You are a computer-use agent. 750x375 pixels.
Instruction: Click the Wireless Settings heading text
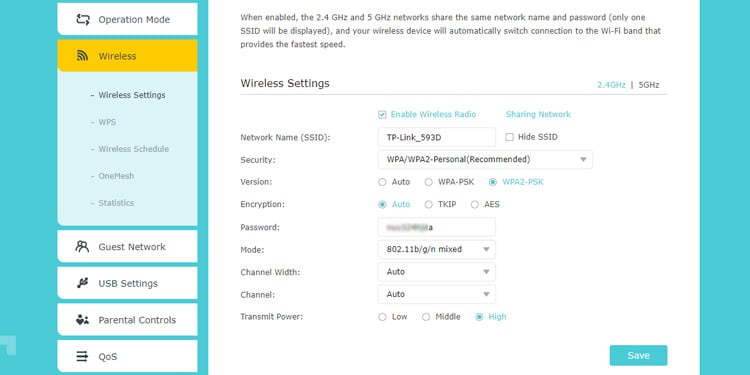[285, 83]
